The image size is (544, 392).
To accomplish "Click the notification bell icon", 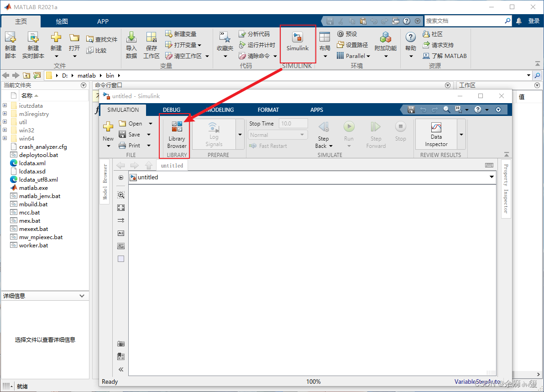I will [519, 21].
